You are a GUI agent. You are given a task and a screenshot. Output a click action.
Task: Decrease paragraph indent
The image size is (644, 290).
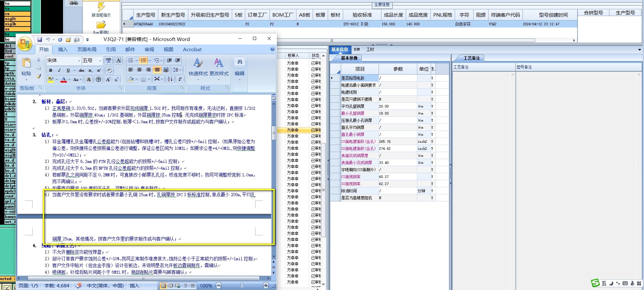pyautogui.click(x=169, y=60)
